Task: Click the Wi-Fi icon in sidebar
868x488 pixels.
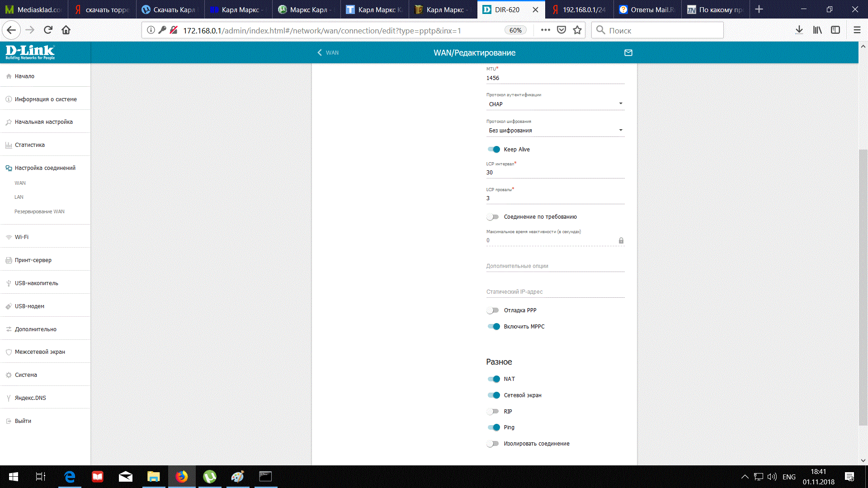Action: click(9, 237)
